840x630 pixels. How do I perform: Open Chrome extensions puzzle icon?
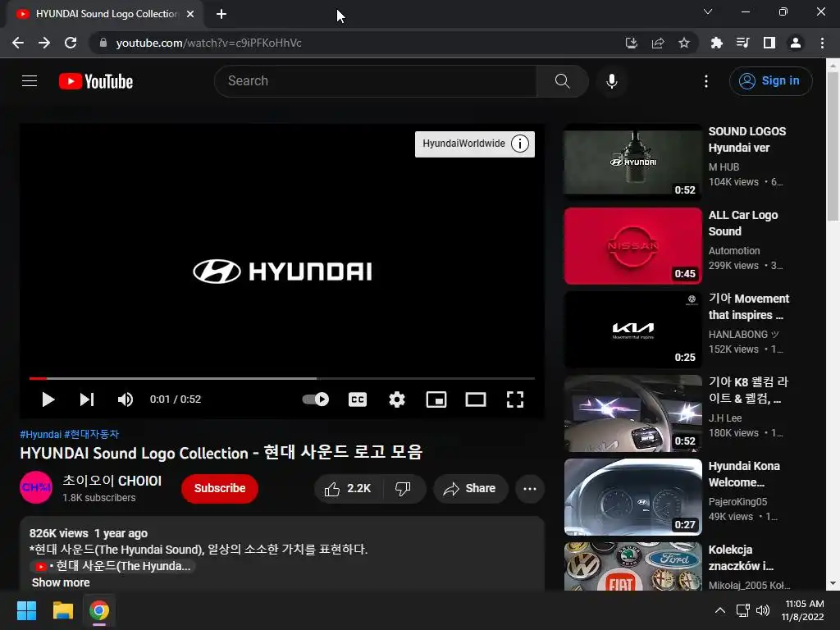click(716, 43)
